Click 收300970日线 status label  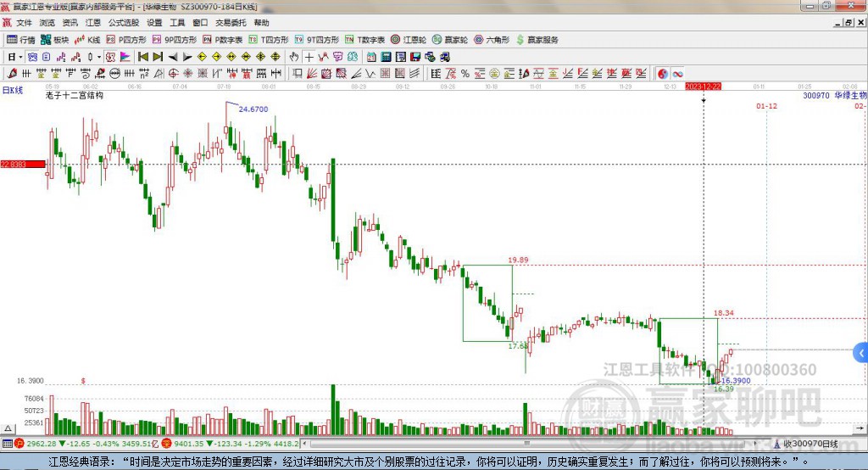[811, 444]
